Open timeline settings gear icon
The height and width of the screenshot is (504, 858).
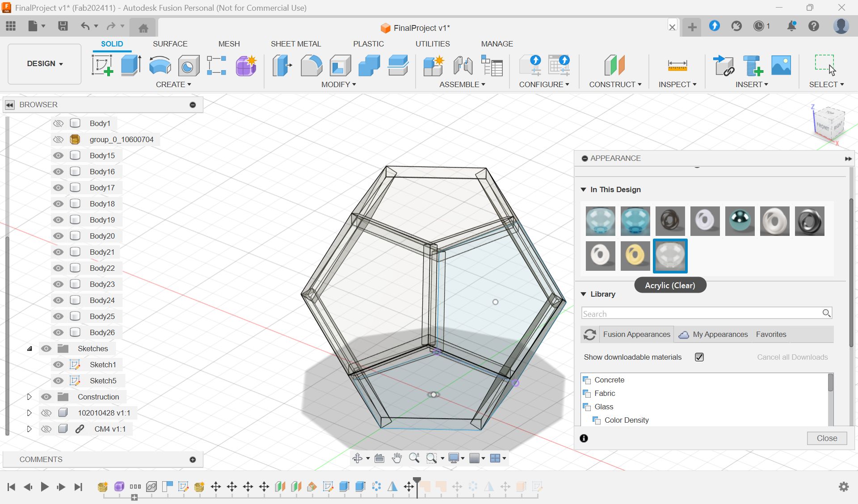(x=844, y=487)
